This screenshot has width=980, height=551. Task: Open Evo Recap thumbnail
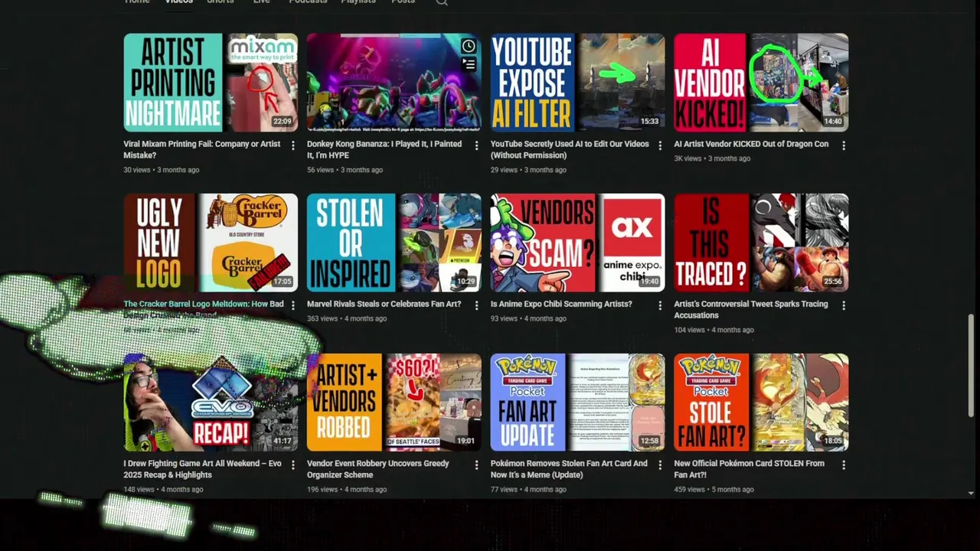tap(211, 403)
